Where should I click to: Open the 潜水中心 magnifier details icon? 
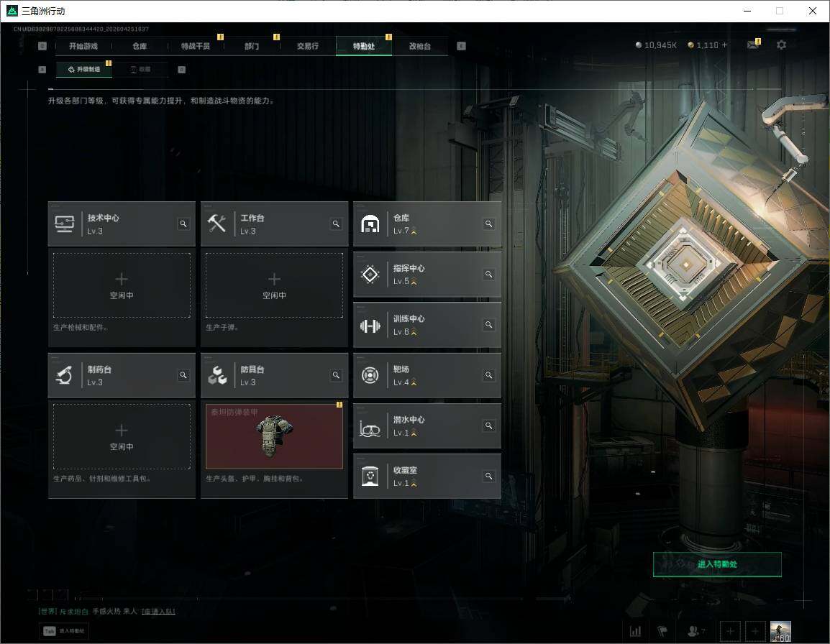pyautogui.click(x=488, y=425)
